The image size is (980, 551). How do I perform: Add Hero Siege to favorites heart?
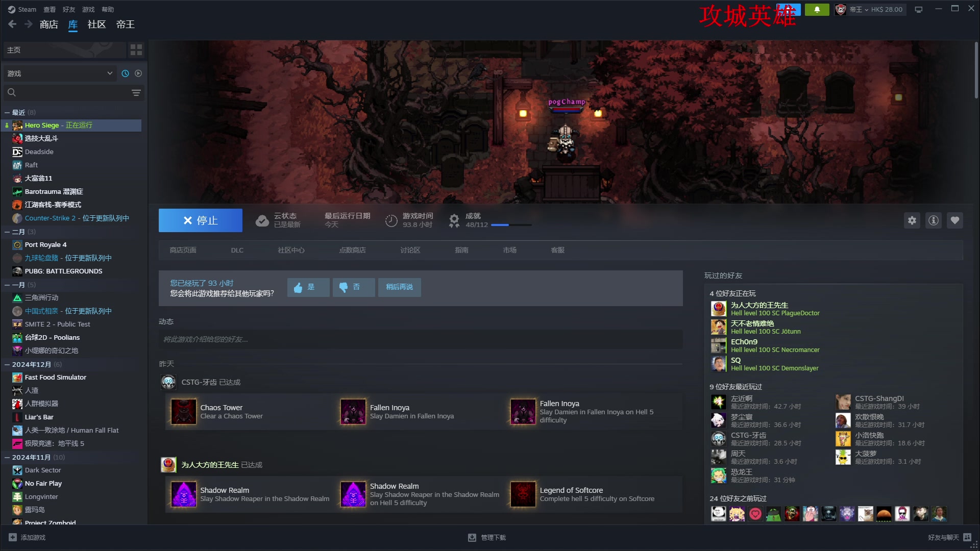955,220
